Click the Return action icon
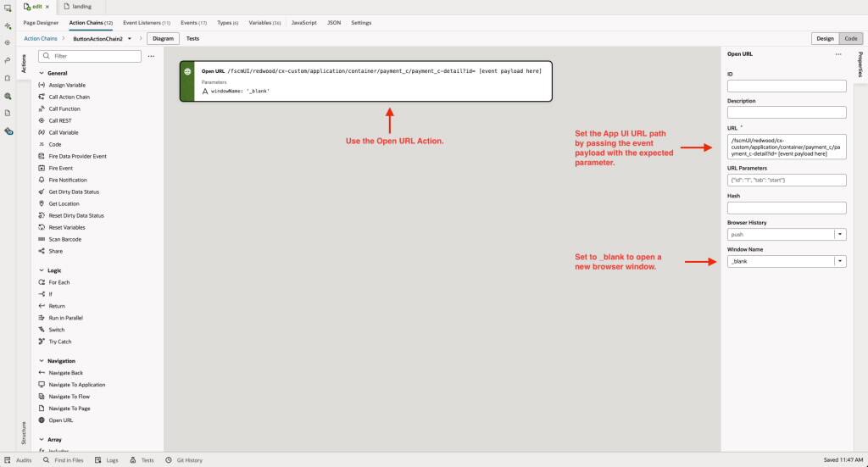 [42, 306]
